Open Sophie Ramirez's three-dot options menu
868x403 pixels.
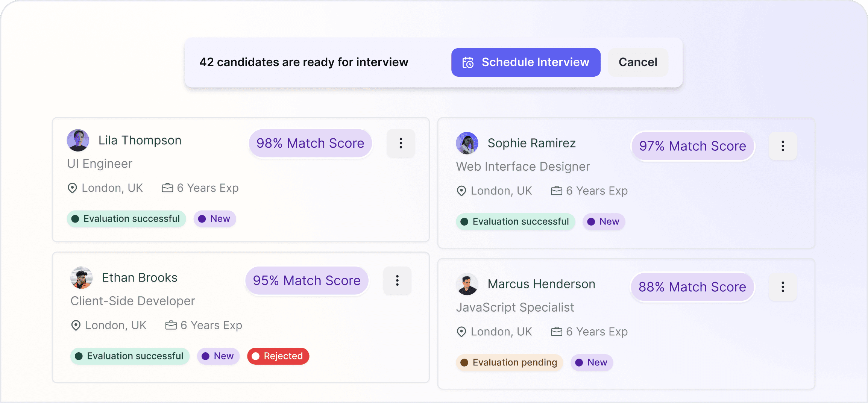783,146
